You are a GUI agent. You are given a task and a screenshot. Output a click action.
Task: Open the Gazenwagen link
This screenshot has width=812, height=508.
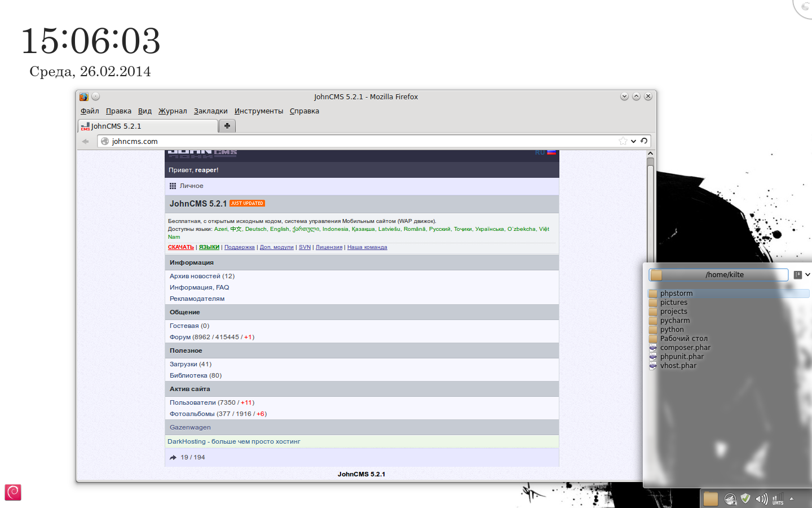190,427
